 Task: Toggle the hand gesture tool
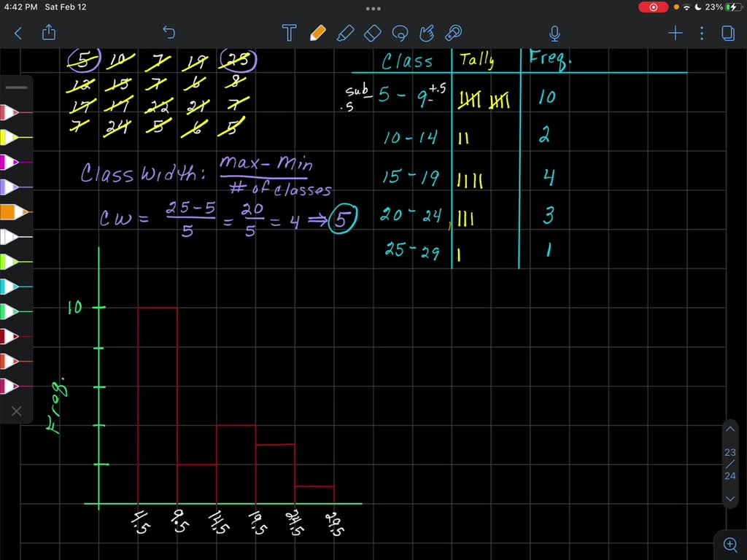point(427,33)
